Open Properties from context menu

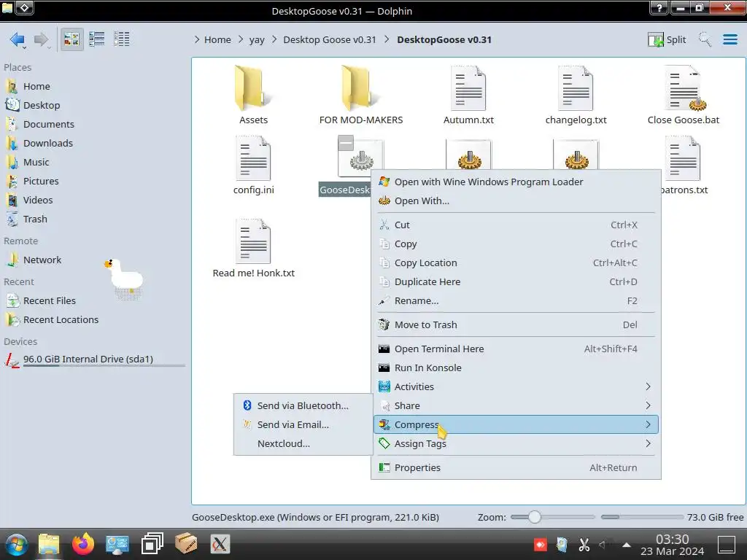pyautogui.click(x=516, y=467)
